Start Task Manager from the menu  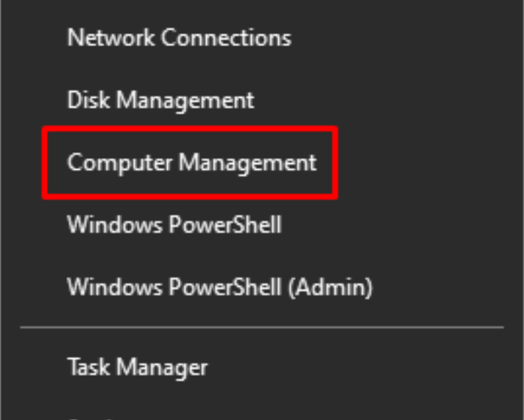(137, 366)
